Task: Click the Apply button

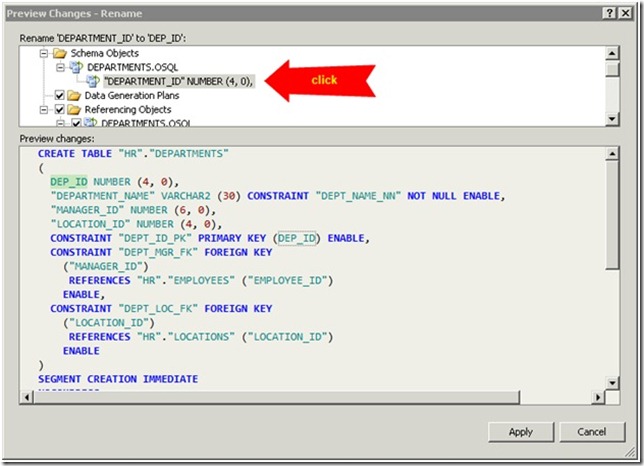Action: click(520, 431)
